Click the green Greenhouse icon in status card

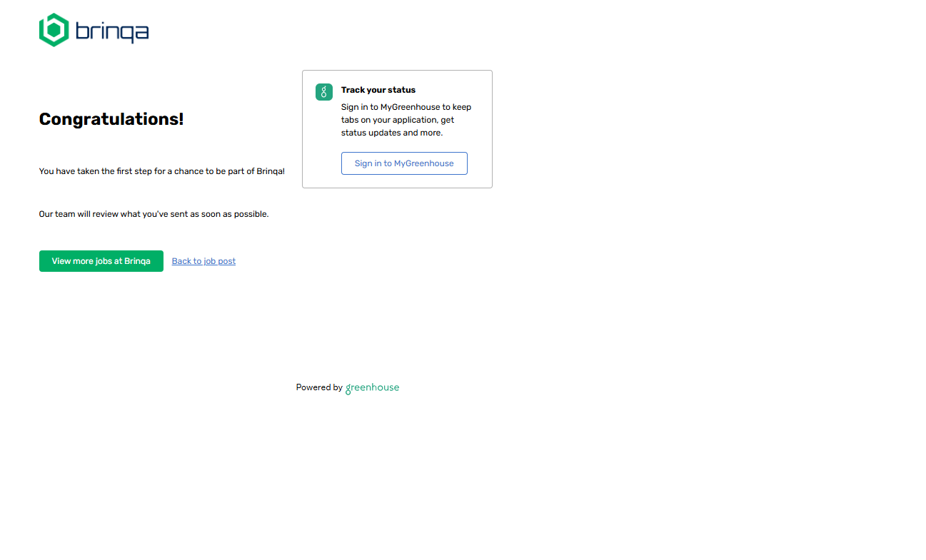pyautogui.click(x=324, y=92)
